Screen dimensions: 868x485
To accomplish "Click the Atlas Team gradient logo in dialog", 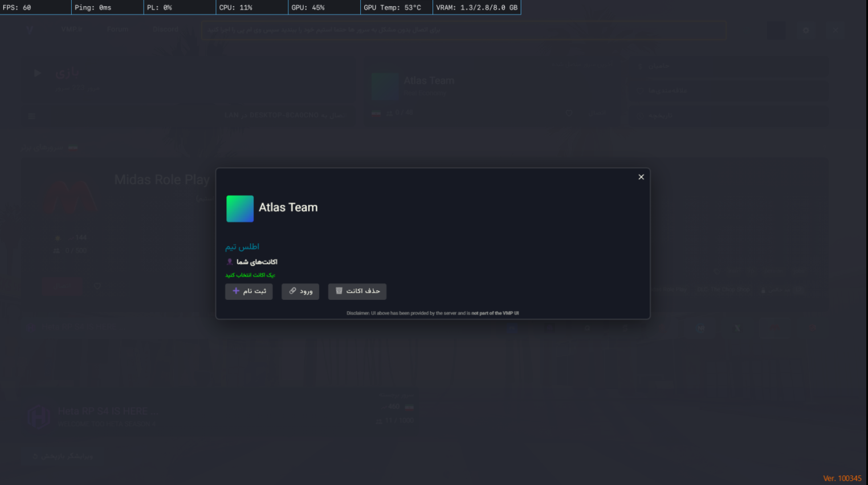I will click(x=240, y=209).
